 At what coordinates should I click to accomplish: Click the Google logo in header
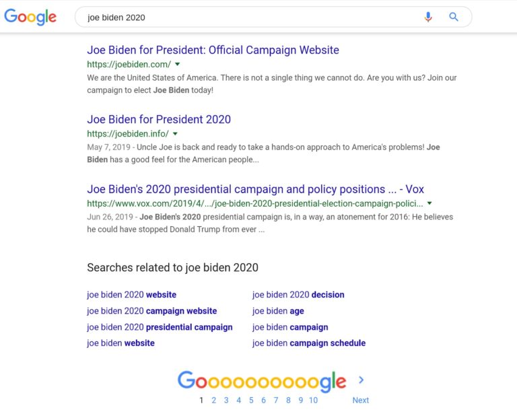click(x=30, y=17)
